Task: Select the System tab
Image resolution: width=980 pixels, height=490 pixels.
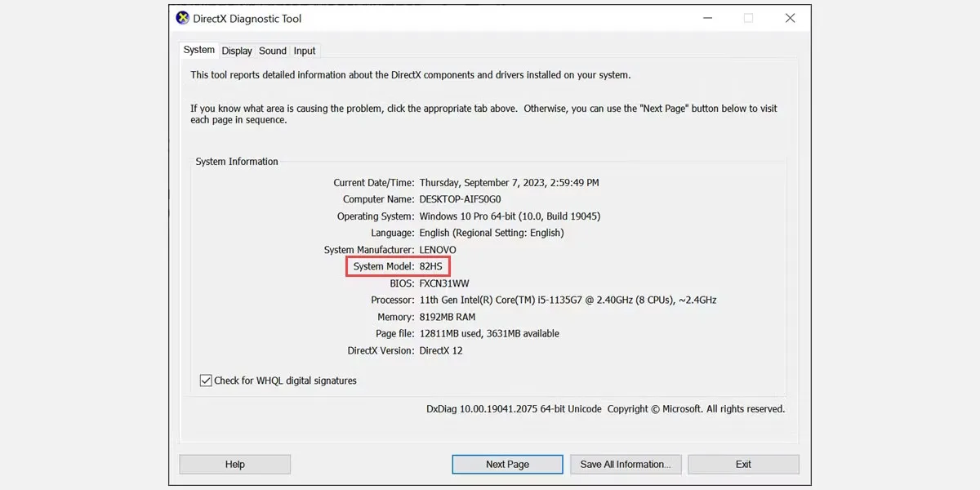Action: 198,50
